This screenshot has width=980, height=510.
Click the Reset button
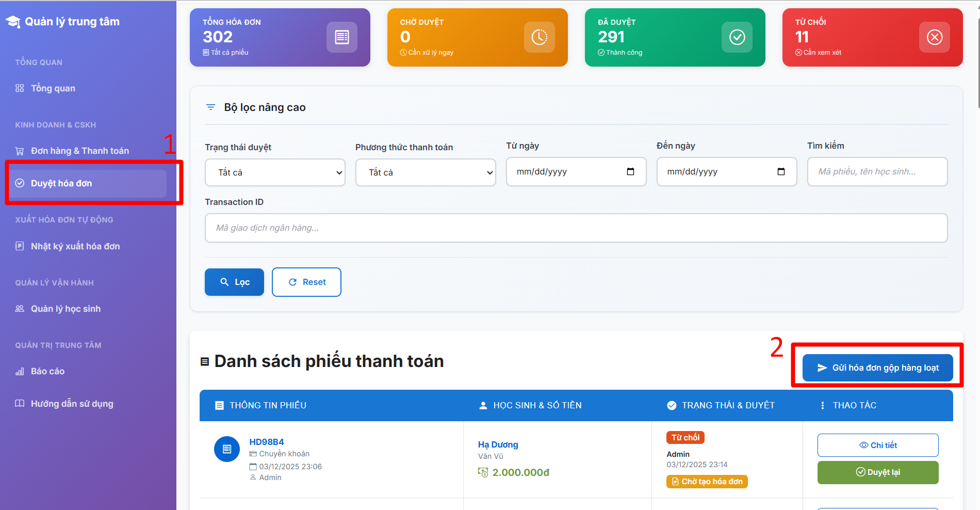coord(306,282)
